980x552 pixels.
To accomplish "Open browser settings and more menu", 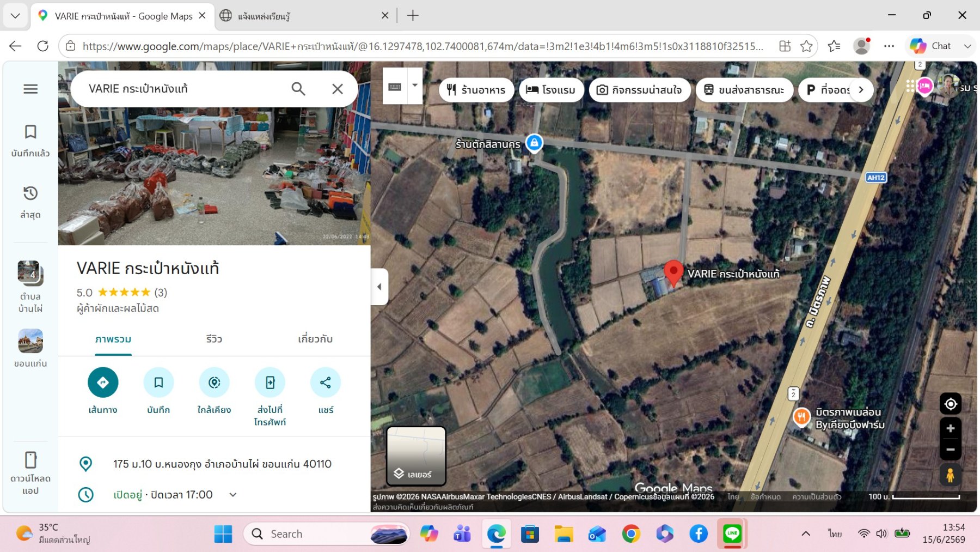I will pos(889,46).
